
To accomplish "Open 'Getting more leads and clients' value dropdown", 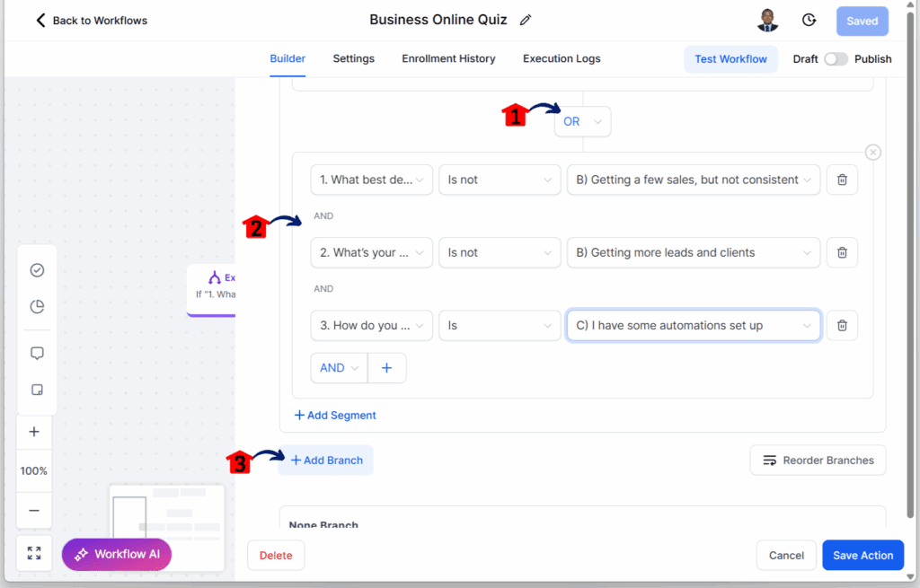I will click(694, 252).
